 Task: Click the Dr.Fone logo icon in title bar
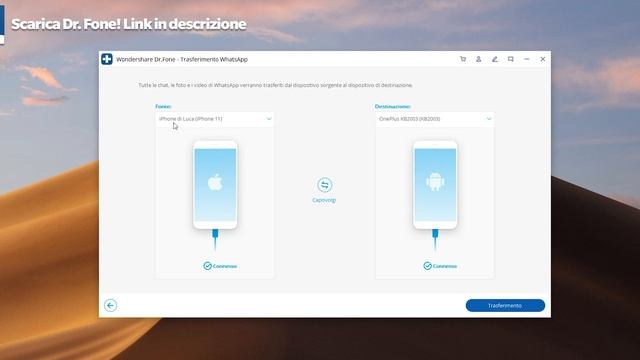(107, 59)
